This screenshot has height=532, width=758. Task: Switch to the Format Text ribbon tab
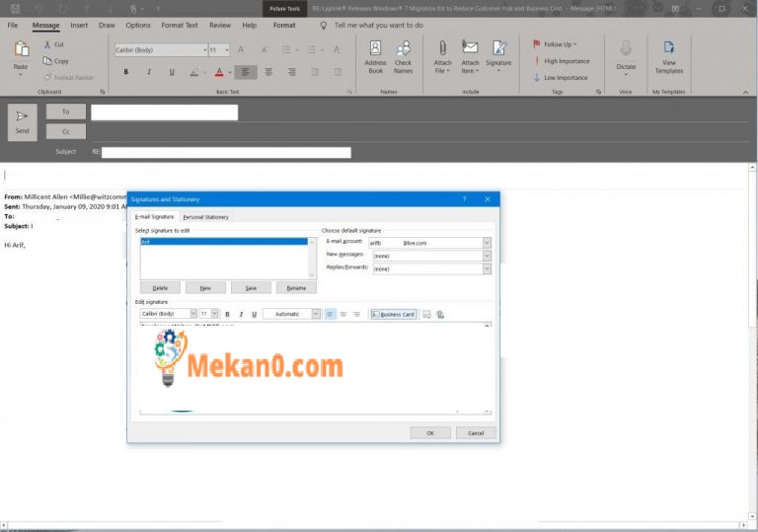[x=180, y=25]
